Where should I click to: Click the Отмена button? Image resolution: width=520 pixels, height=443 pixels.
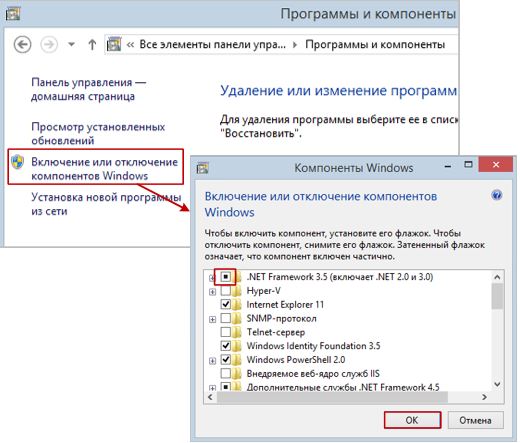(475, 420)
